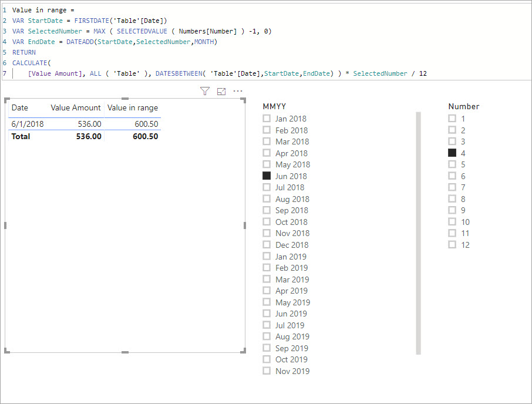532x404 pixels.
Task: Check the Apr 2018 checkbox
Action: (267, 153)
